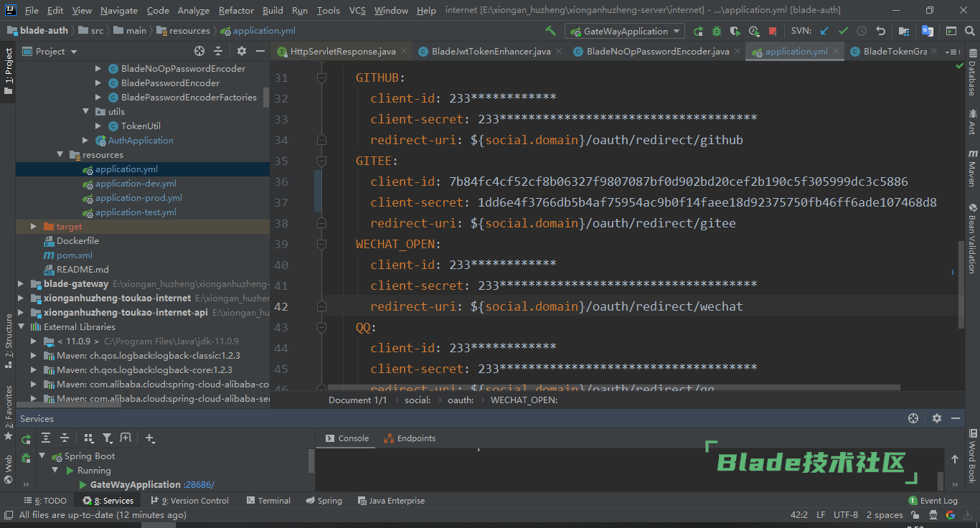Click the 2 spaces indent selector
The height and width of the screenshot is (528, 980).
[885, 515]
